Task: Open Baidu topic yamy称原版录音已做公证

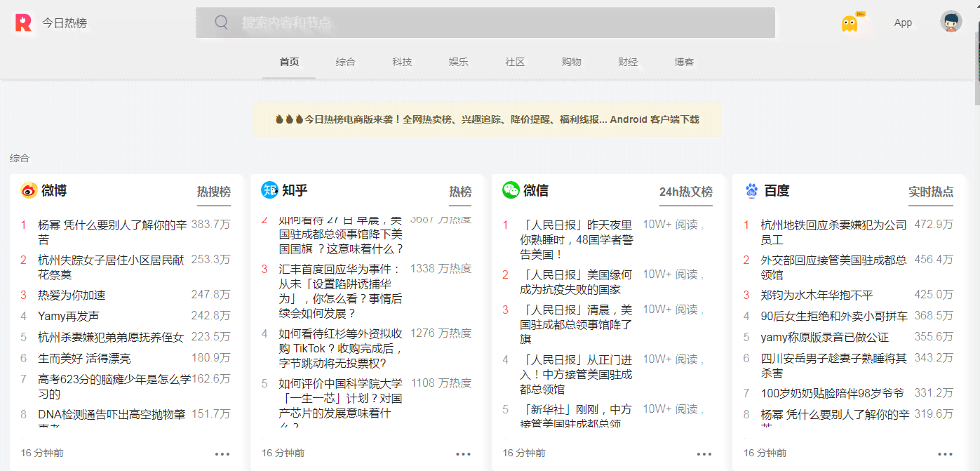Action: (x=825, y=337)
